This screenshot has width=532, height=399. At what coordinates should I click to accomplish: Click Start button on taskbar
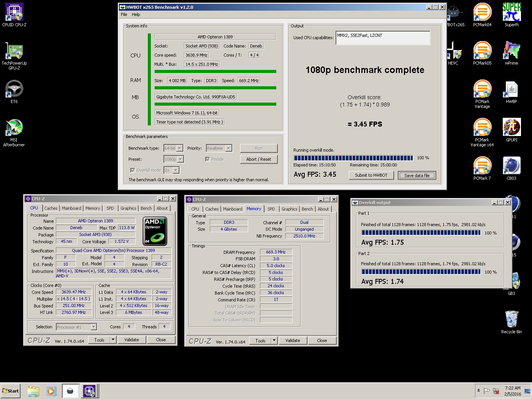[x=10, y=391]
